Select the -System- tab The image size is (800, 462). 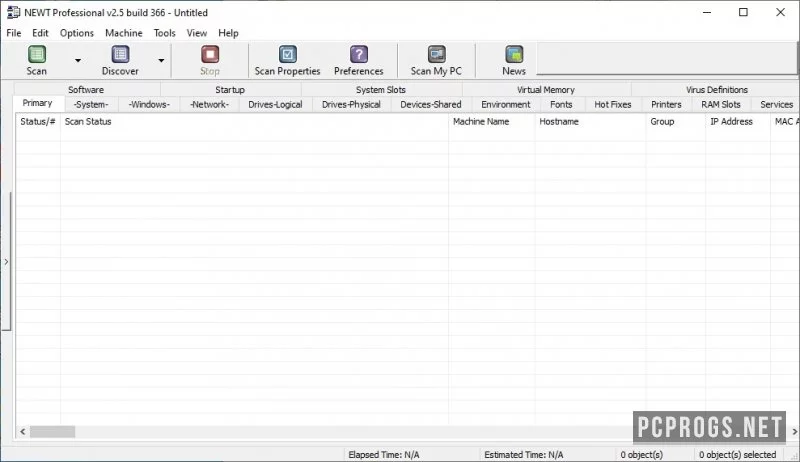tap(91, 105)
